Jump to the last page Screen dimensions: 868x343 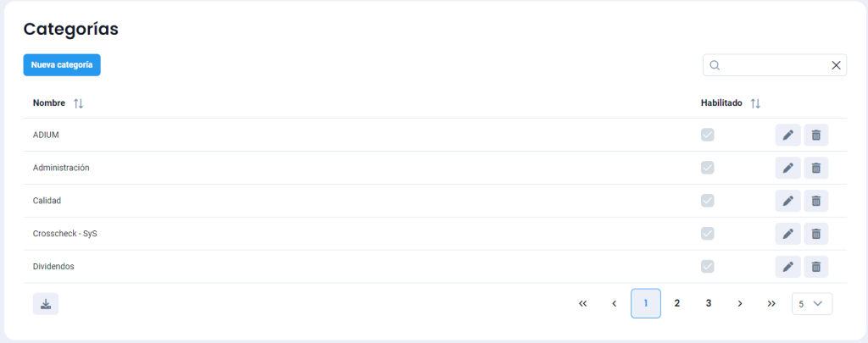click(771, 303)
